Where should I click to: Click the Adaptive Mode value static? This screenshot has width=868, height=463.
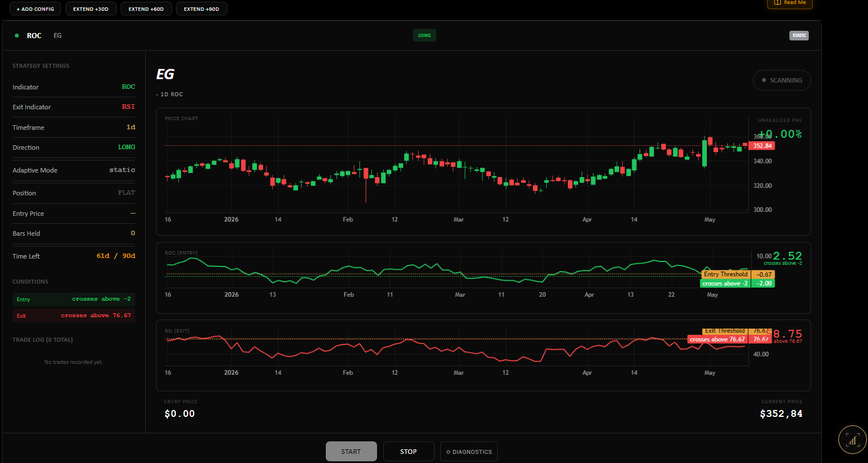pos(122,170)
